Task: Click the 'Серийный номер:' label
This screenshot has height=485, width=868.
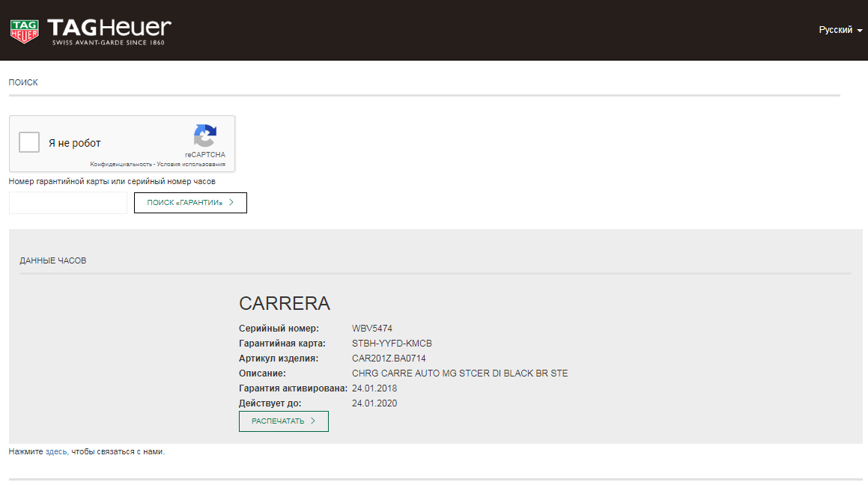Action: 279,329
